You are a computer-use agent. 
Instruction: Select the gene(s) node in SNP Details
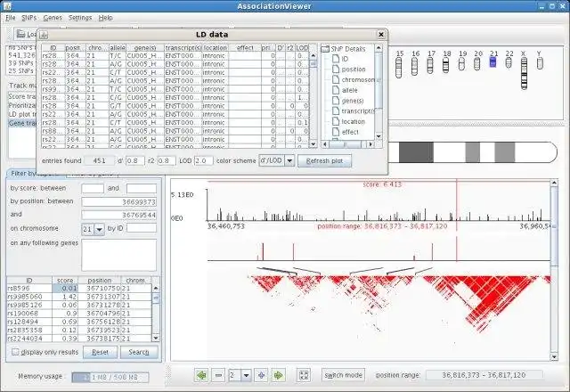tap(347, 101)
